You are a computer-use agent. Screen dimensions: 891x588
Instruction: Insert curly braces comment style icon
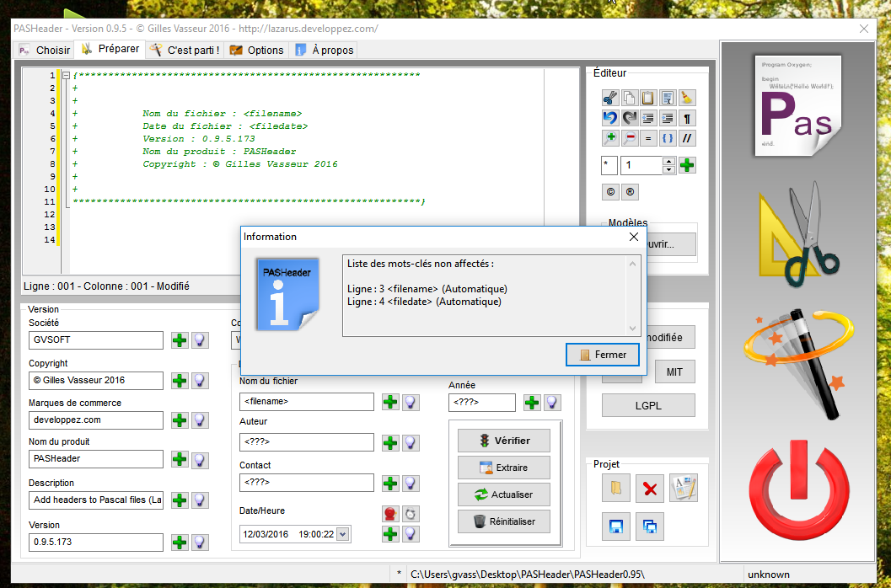pos(668,138)
